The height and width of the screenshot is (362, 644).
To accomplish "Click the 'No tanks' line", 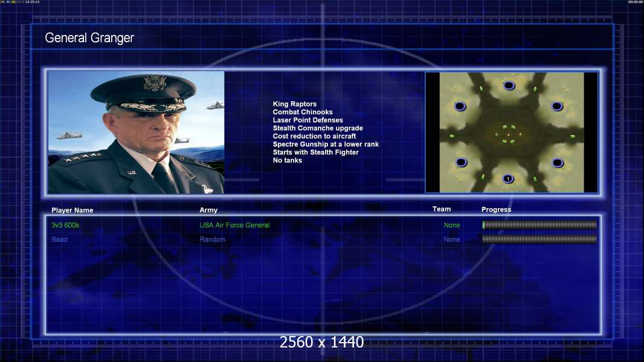I will (287, 160).
